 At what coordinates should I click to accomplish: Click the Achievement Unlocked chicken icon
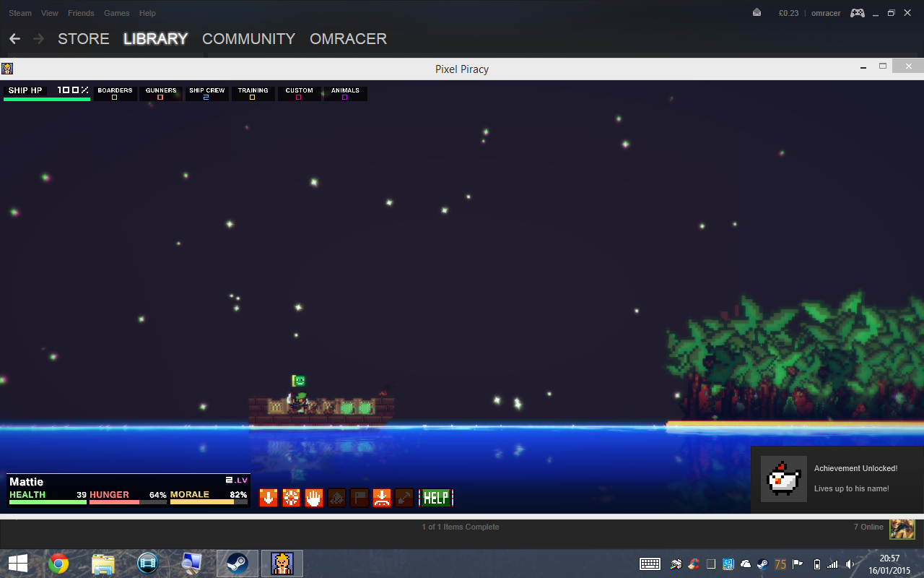pos(784,479)
